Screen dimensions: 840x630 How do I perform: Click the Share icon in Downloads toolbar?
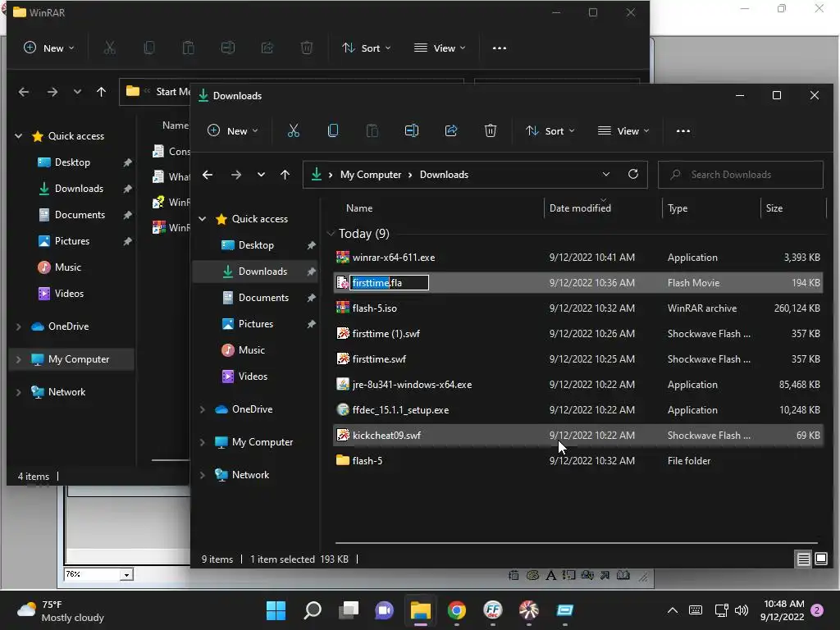(451, 130)
